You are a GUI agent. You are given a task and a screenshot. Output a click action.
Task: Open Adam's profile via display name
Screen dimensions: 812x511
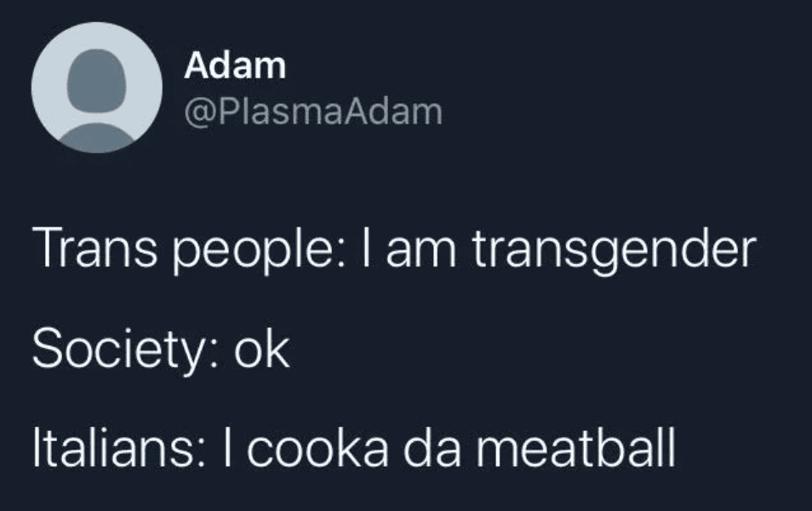click(x=235, y=66)
